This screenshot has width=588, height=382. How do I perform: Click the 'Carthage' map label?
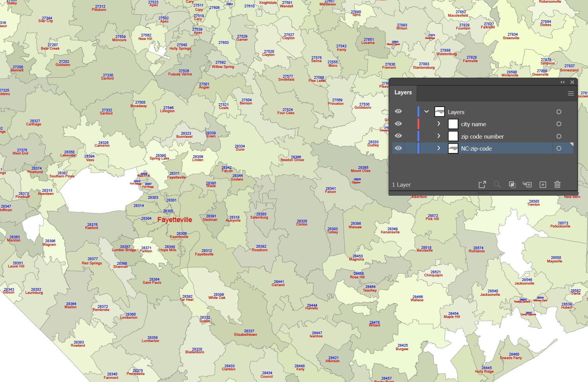pyautogui.click(x=33, y=124)
